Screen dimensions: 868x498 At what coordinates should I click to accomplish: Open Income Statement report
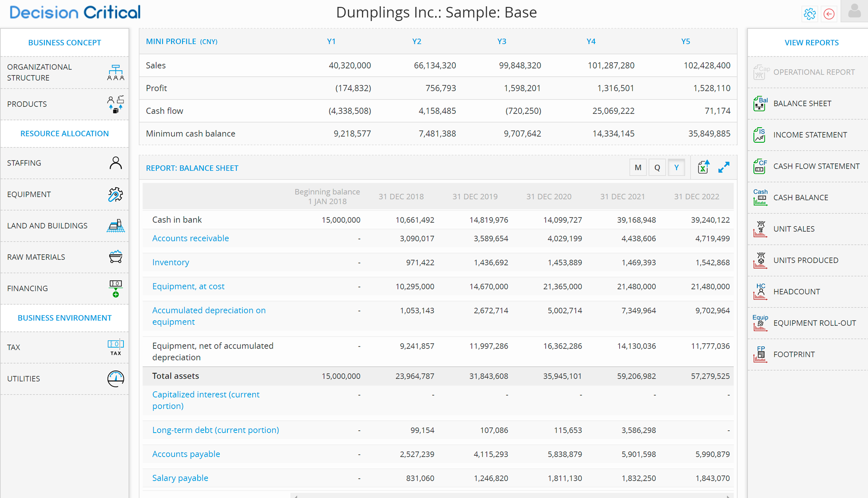(x=809, y=135)
